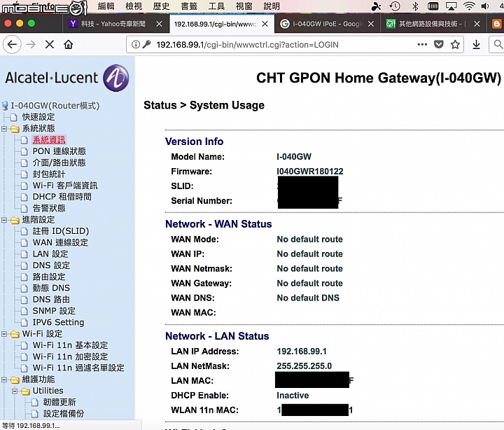The height and width of the screenshot is (430, 504).
Task: Stop loading the page with X button
Action: tap(50, 44)
